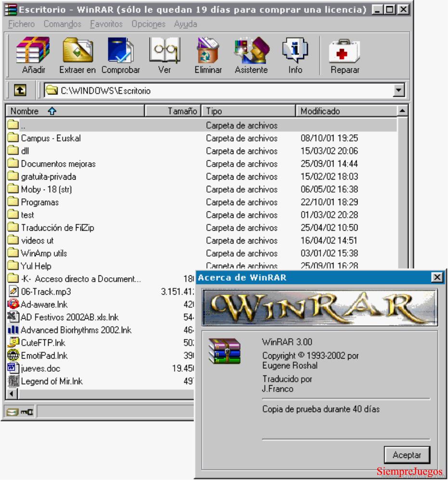Screen dimensions: 448x480
Task: Click the Añadir toolbar icon
Action: 33,50
